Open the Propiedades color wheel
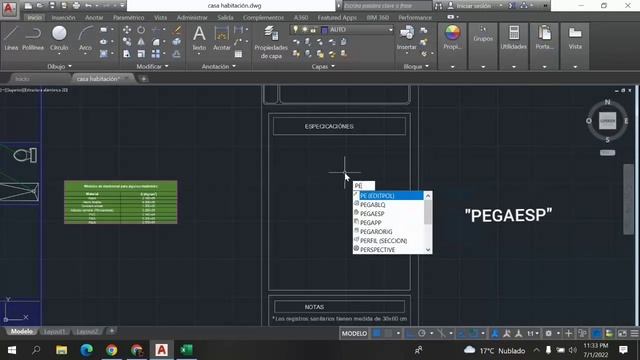Screen dimensions: 640x360 [452, 33]
